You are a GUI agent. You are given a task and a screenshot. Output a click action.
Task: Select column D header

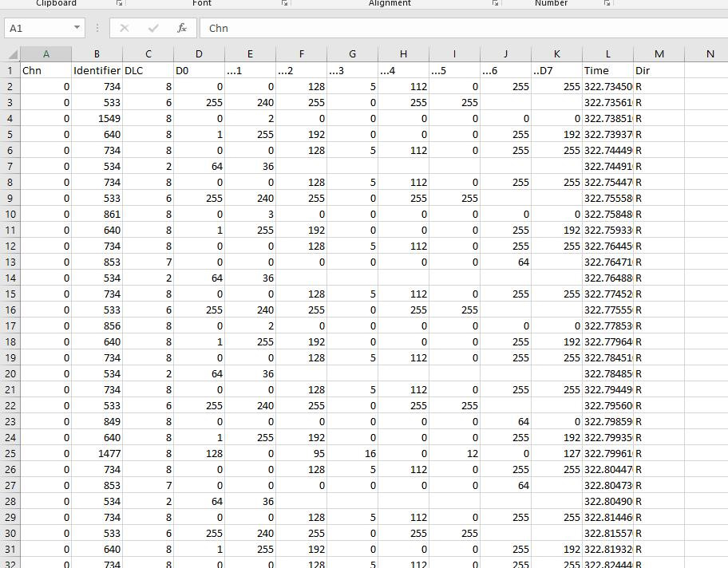coord(200,54)
